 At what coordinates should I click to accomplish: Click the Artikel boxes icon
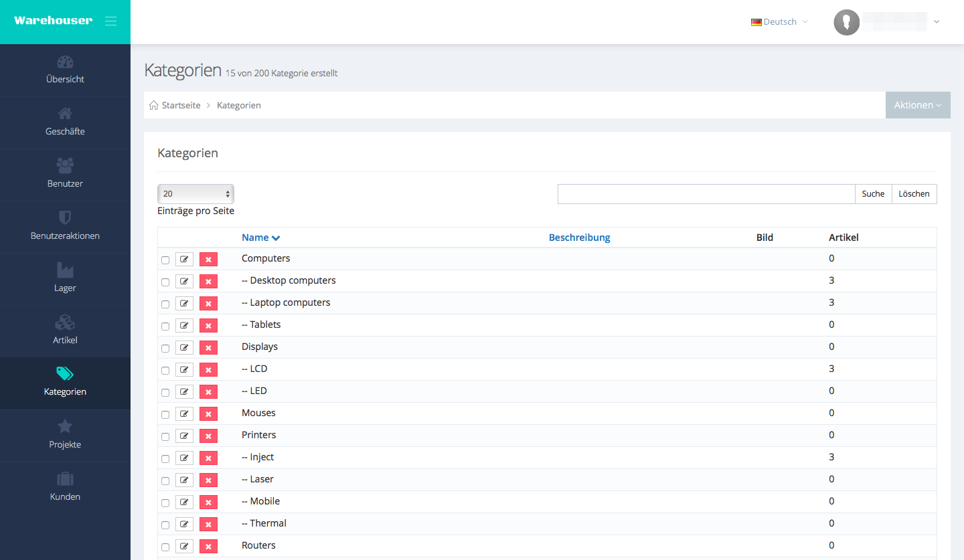(x=65, y=322)
